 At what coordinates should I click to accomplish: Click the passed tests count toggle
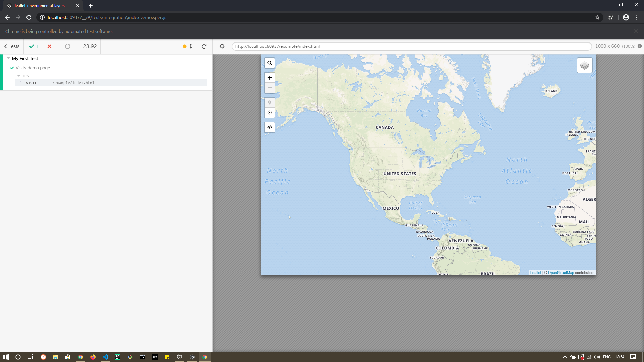click(x=34, y=46)
